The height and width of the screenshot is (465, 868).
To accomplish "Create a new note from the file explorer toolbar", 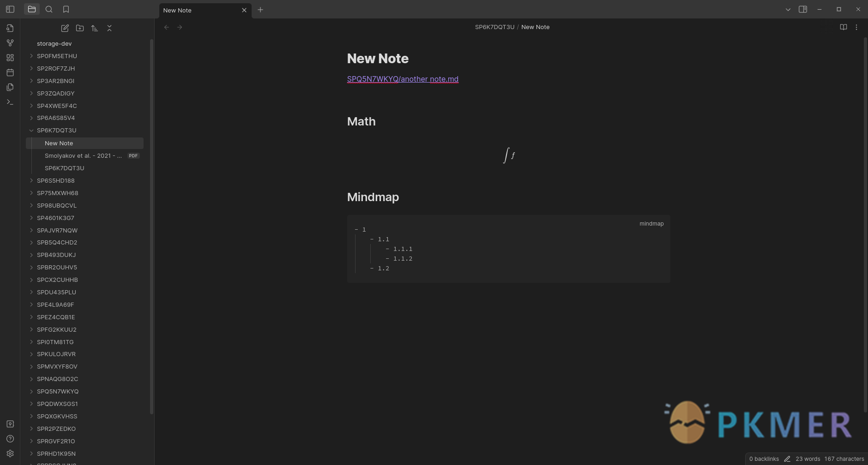I will (65, 28).
